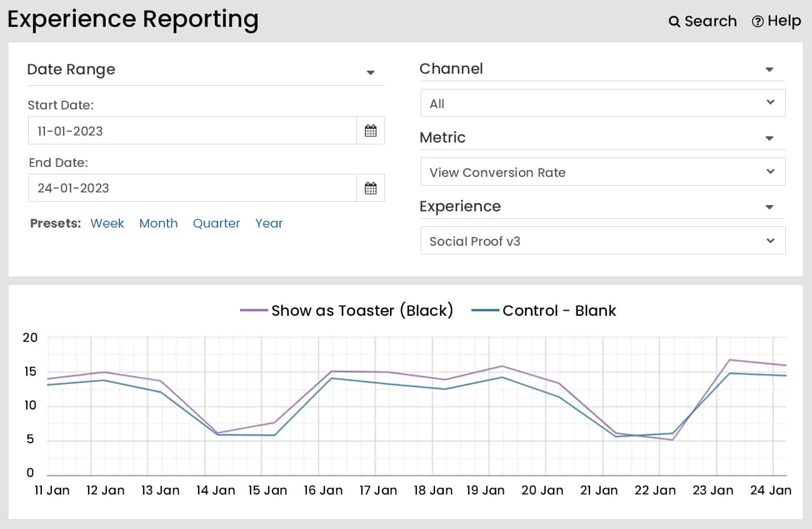Toggle Show as Toaster (Black) legend series
Viewport: 812px width, 529px height.
click(362, 311)
